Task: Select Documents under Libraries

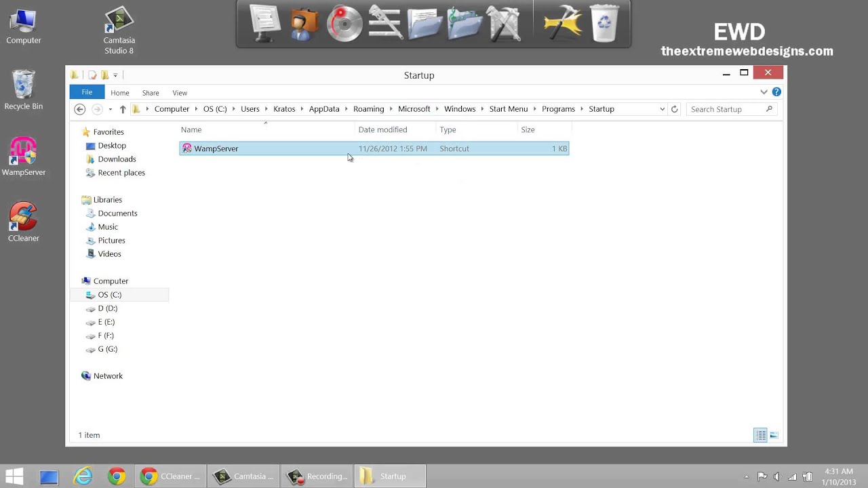Action: tap(117, 213)
